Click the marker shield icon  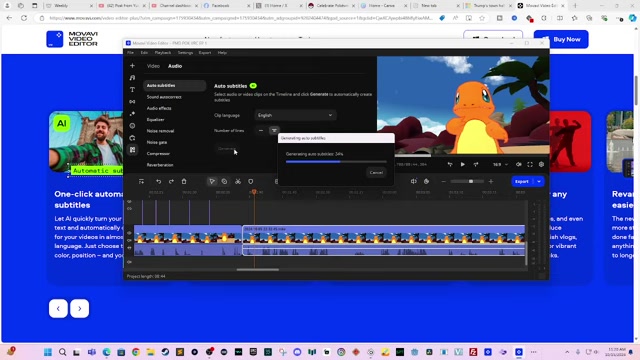click(251, 181)
